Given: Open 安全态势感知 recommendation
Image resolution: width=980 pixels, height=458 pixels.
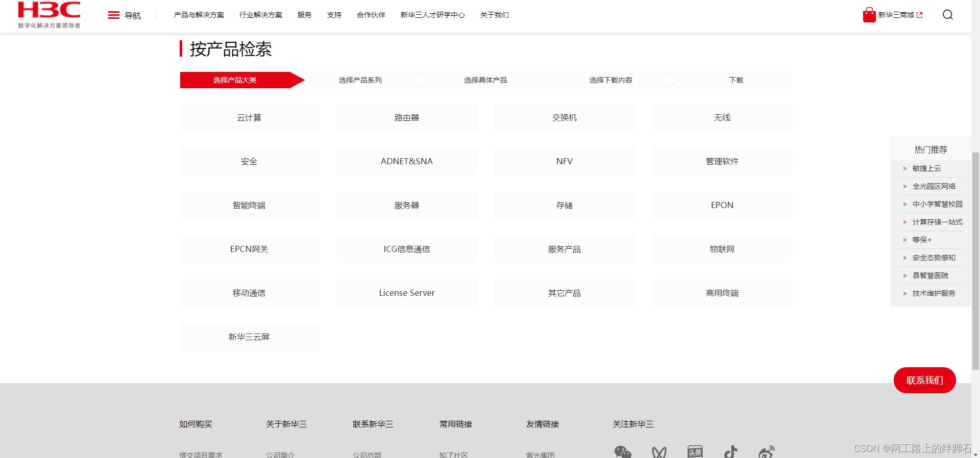Looking at the screenshot, I should [x=934, y=258].
